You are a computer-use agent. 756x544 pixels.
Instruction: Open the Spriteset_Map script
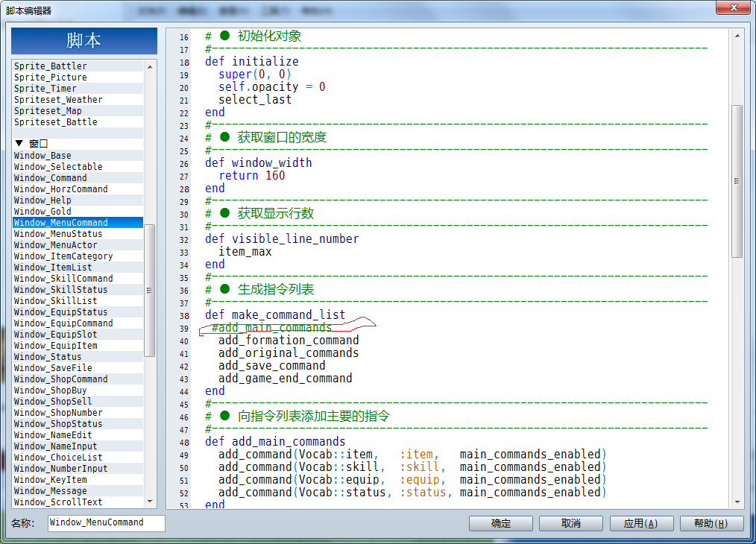[x=78, y=110]
